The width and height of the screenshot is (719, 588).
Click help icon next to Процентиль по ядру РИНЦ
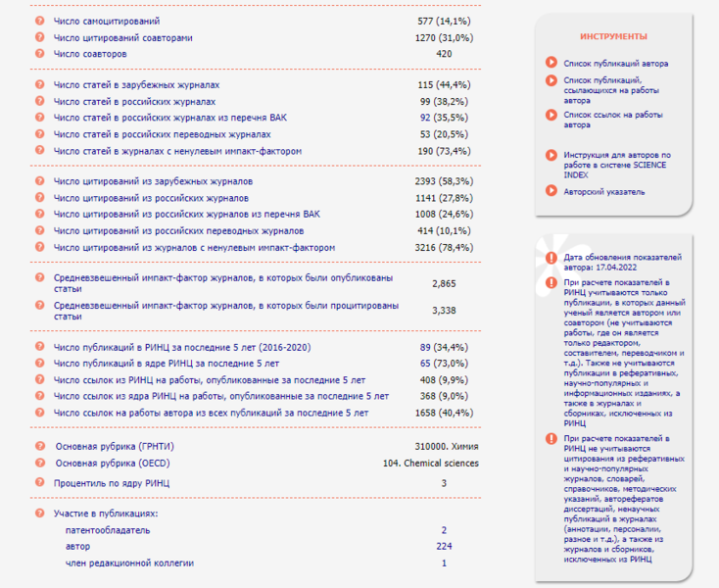coord(39,482)
